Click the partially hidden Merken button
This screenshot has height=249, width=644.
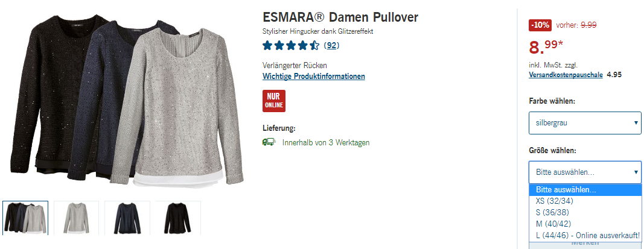[585, 244]
